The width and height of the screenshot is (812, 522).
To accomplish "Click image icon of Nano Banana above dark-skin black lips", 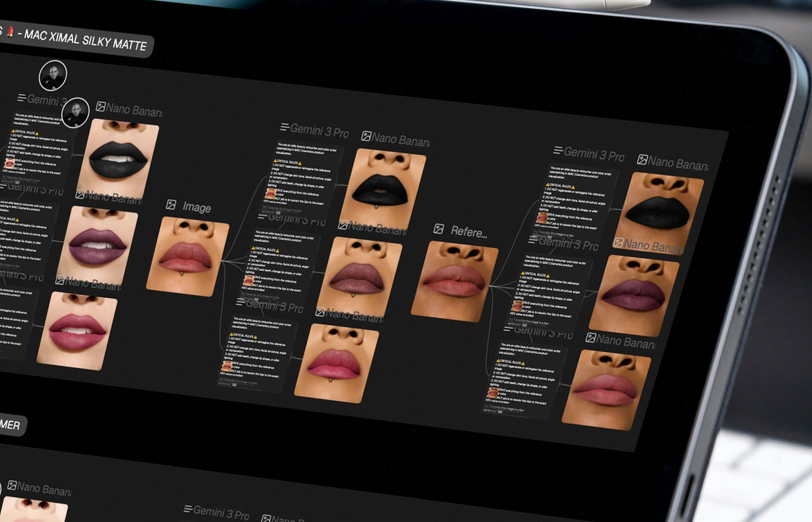I will pos(642,159).
